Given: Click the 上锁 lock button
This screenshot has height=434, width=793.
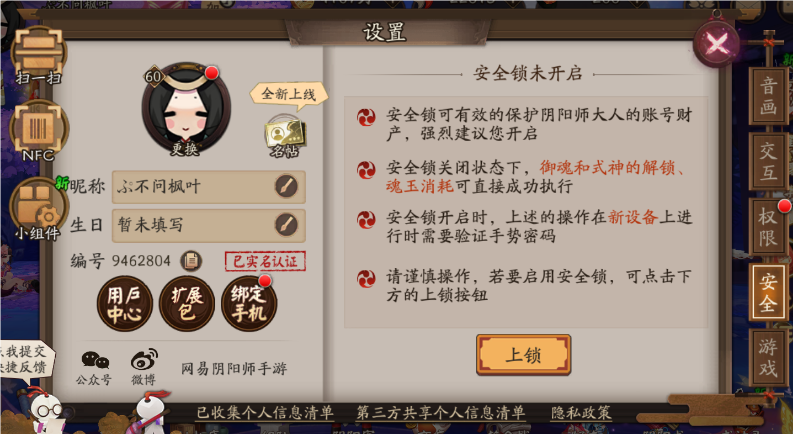Looking at the screenshot, I should coord(523,355).
